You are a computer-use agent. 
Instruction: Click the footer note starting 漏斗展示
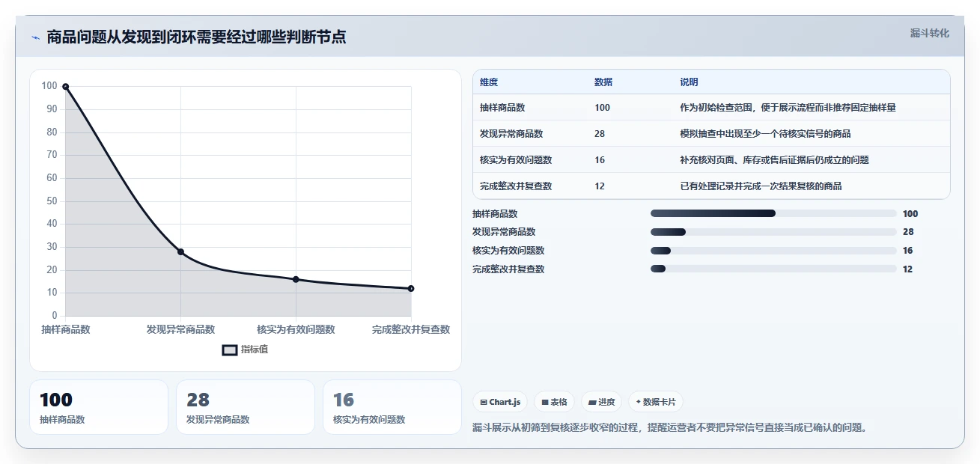coord(670,428)
